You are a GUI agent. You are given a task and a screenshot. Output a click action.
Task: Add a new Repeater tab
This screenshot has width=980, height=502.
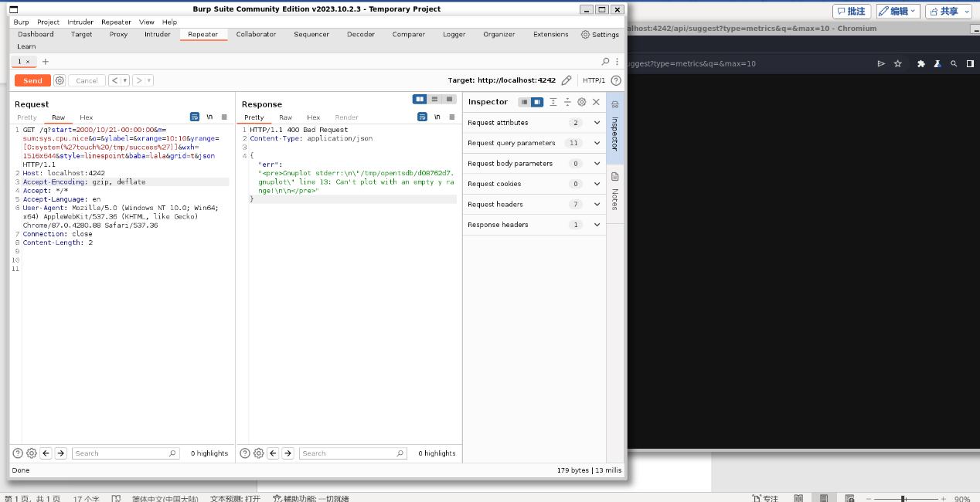click(45, 61)
